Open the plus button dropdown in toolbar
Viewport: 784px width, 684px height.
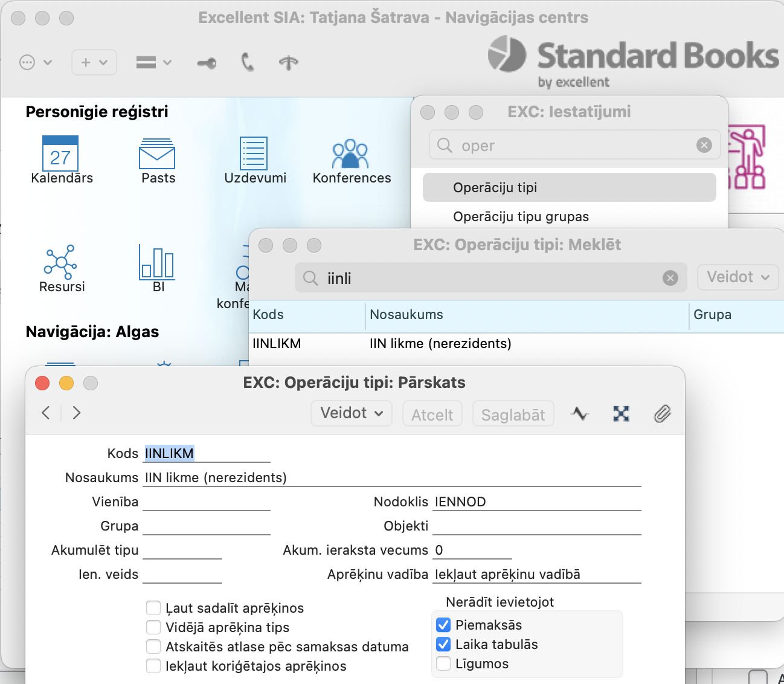tap(94, 62)
